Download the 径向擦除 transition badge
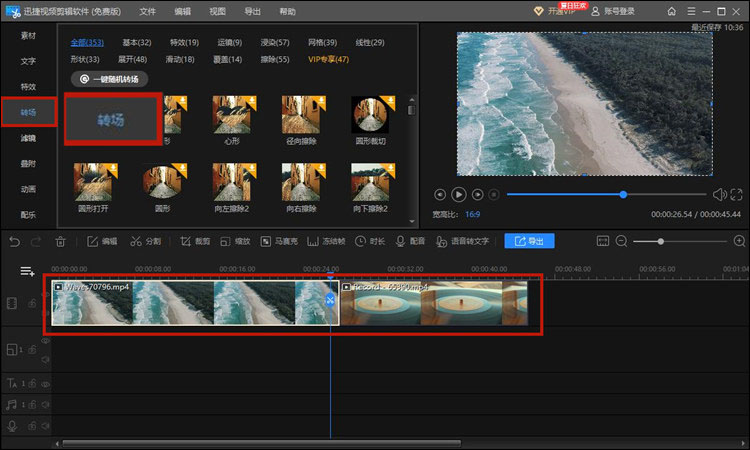 click(x=321, y=100)
